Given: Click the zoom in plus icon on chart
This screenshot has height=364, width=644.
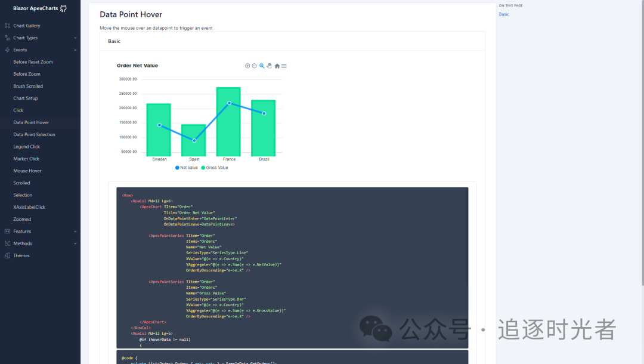Looking at the screenshot, I should tap(247, 66).
